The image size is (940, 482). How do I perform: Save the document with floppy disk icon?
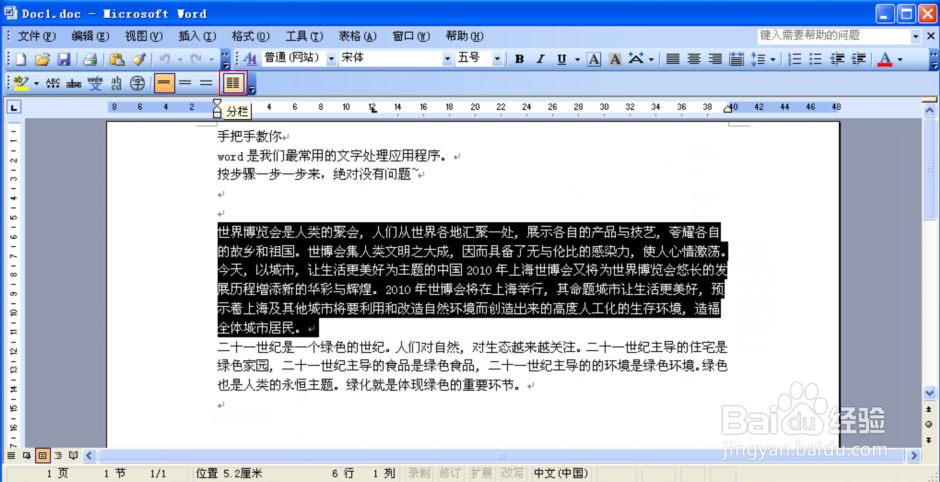coord(63,59)
